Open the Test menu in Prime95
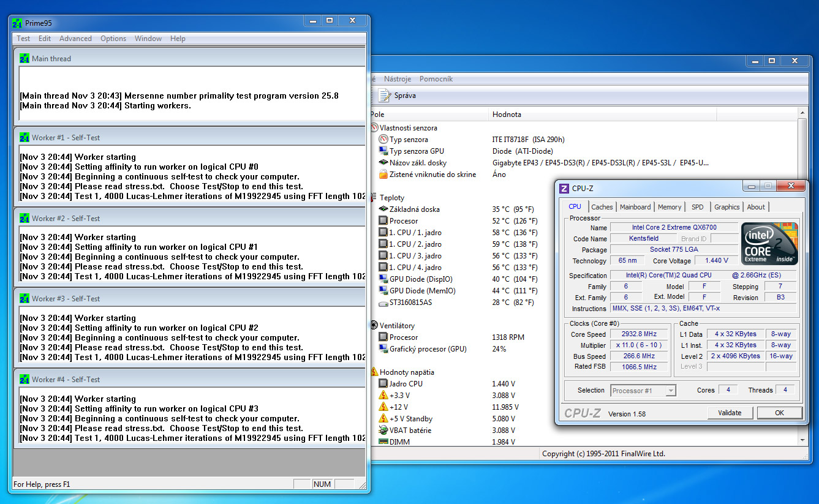The image size is (819, 504). tap(23, 39)
